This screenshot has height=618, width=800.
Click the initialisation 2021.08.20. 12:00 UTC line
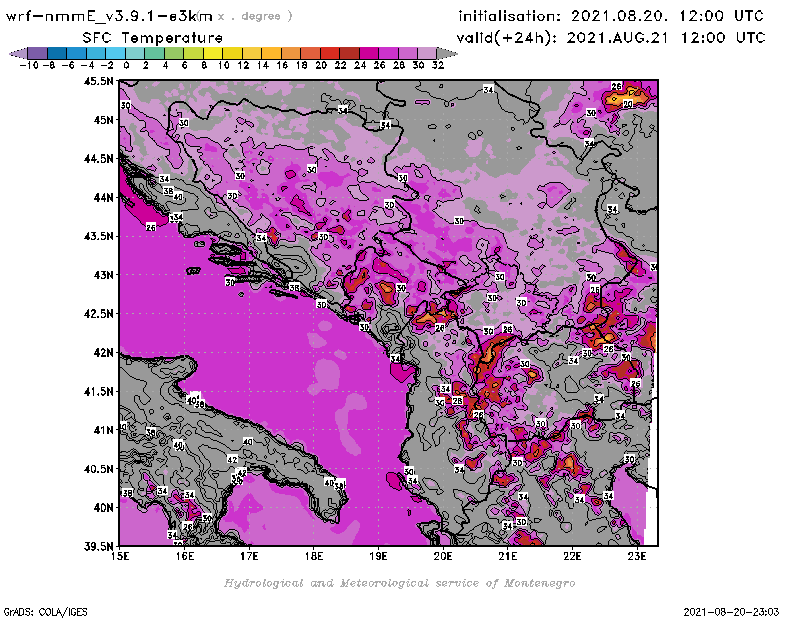[x=611, y=16]
